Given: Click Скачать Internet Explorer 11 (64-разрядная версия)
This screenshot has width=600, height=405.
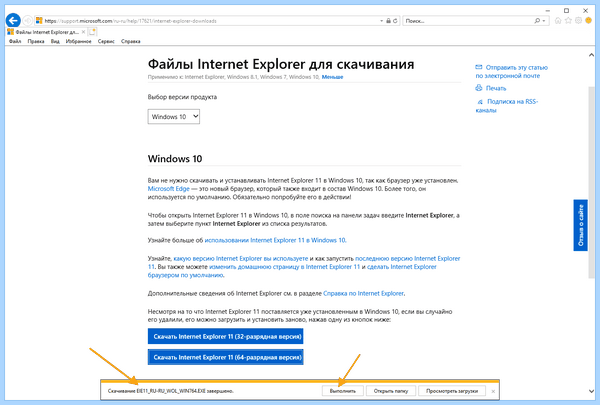Looking at the screenshot, I should (x=225, y=357).
